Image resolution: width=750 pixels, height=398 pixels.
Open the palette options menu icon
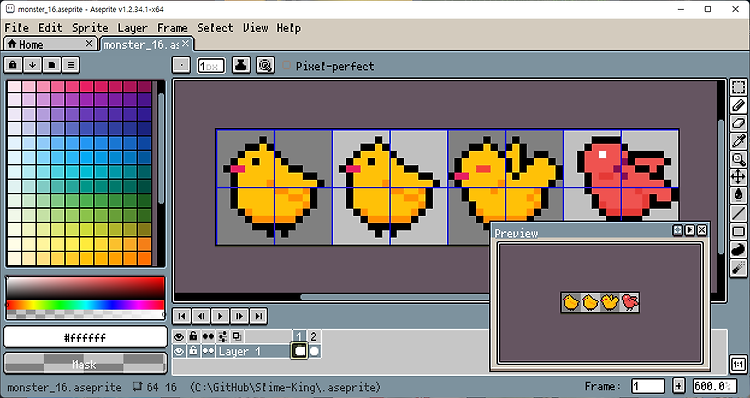[71, 65]
